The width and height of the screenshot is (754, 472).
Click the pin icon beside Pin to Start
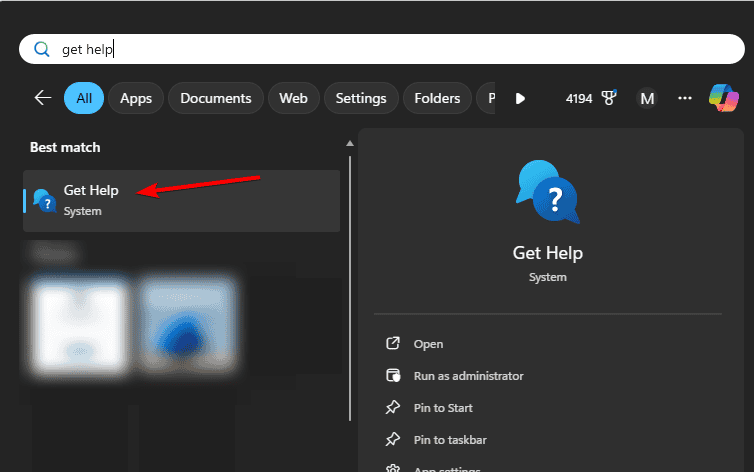(393, 407)
